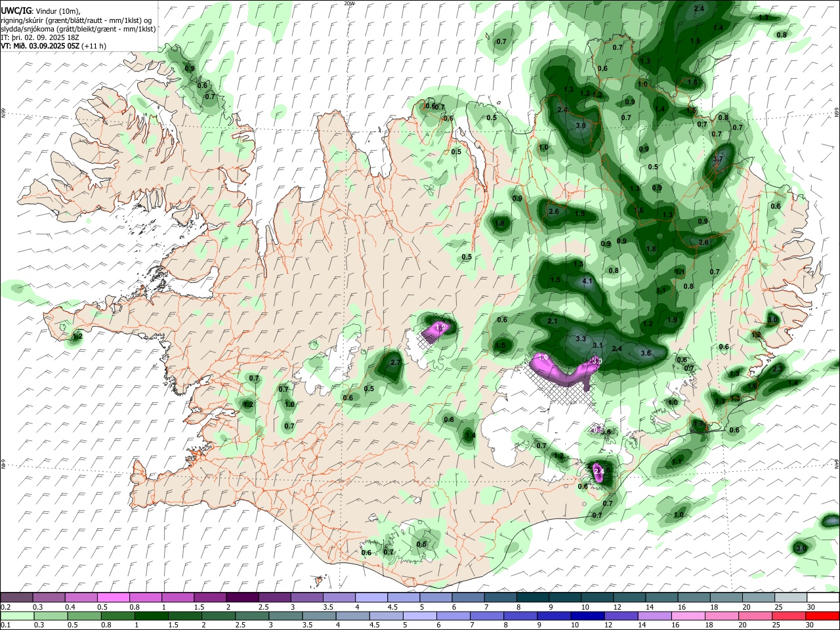Click the rain legend swatch between 25 and 30
Screen dimensions: 840x630
pos(789,616)
